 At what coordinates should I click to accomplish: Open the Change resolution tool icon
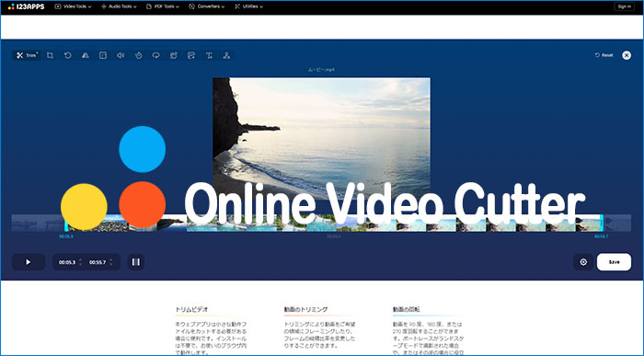pos(103,55)
